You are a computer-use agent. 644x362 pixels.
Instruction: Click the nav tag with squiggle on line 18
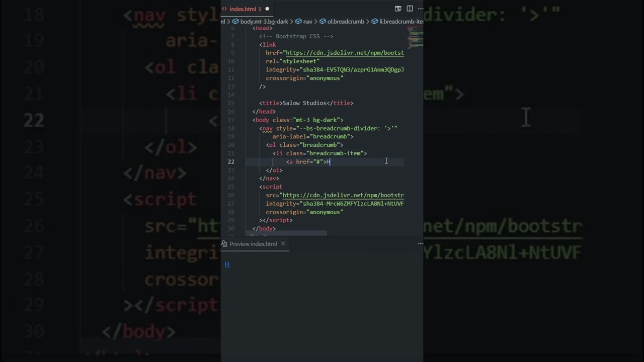[268, 128]
